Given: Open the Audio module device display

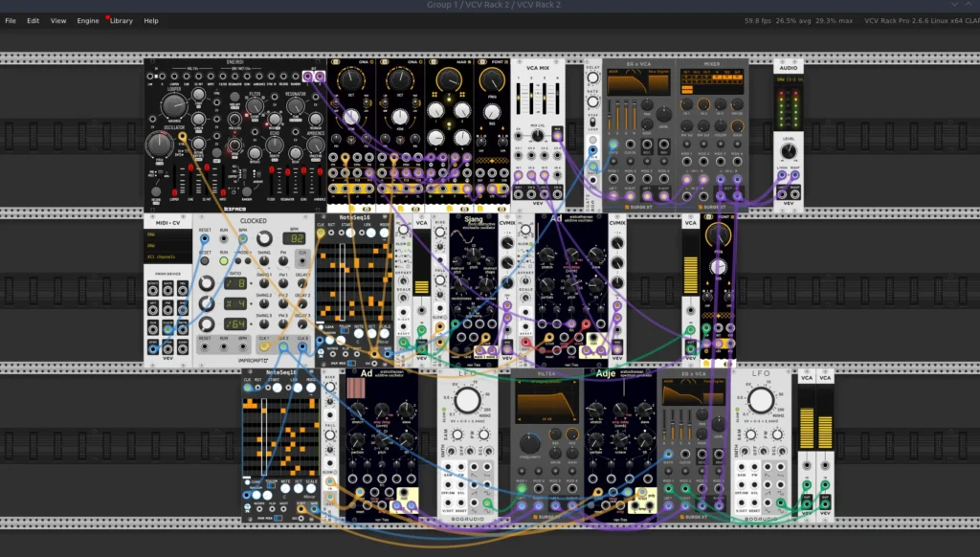Looking at the screenshot, I should (x=789, y=80).
